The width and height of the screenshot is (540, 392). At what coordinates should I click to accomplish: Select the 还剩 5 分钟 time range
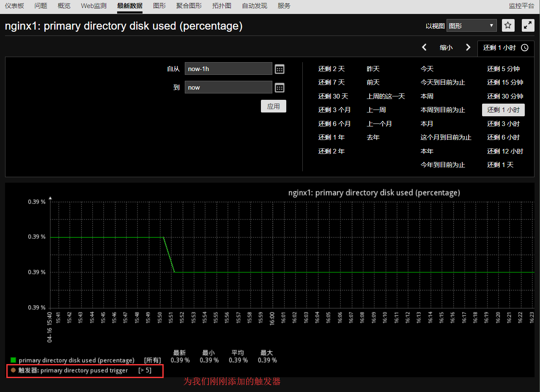[503, 69]
